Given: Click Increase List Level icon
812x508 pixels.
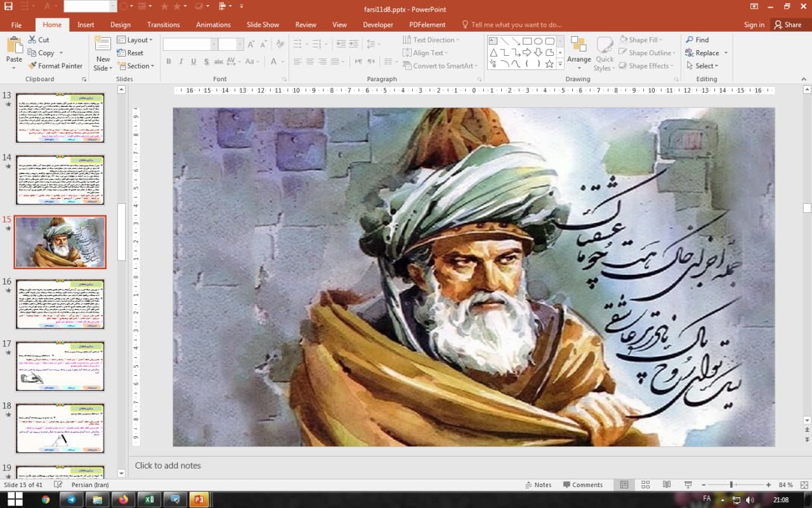Looking at the screenshot, I should click(354, 44).
